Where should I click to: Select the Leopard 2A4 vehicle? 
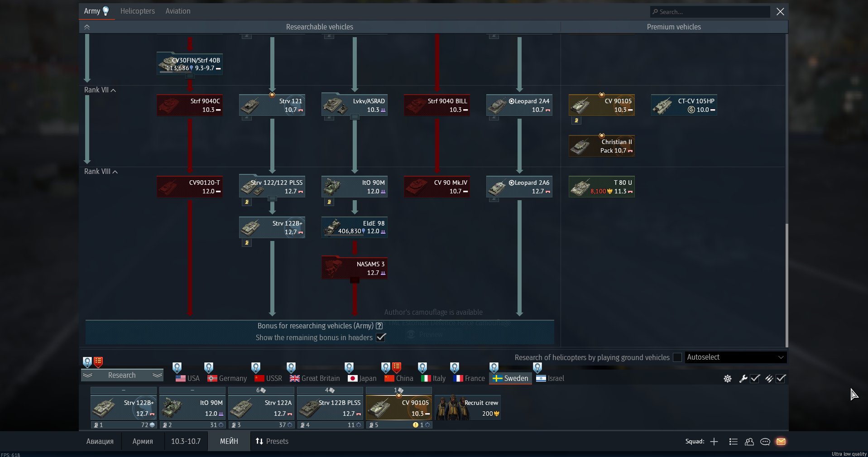(x=519, y=105)
